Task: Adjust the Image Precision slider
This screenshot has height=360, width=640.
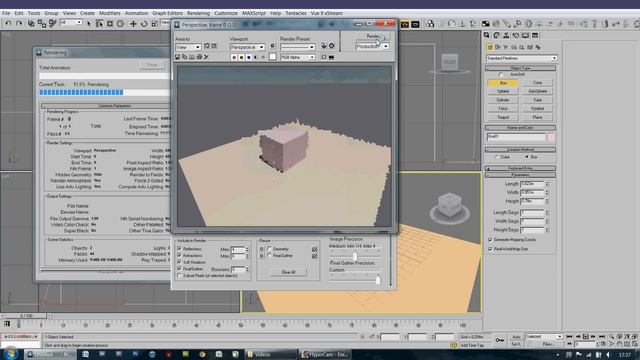Action: pyautogui.click(x=355, y=255)
